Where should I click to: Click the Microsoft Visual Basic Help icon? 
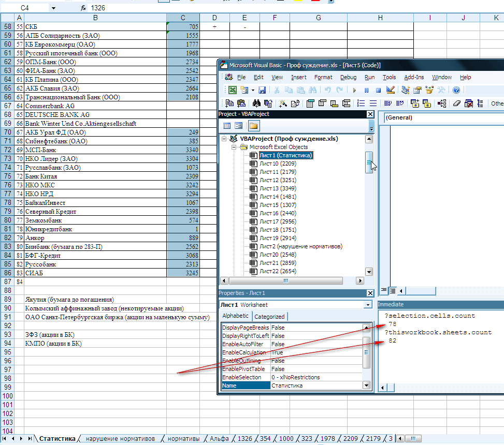pyautogui.click(x=456, y=90)
